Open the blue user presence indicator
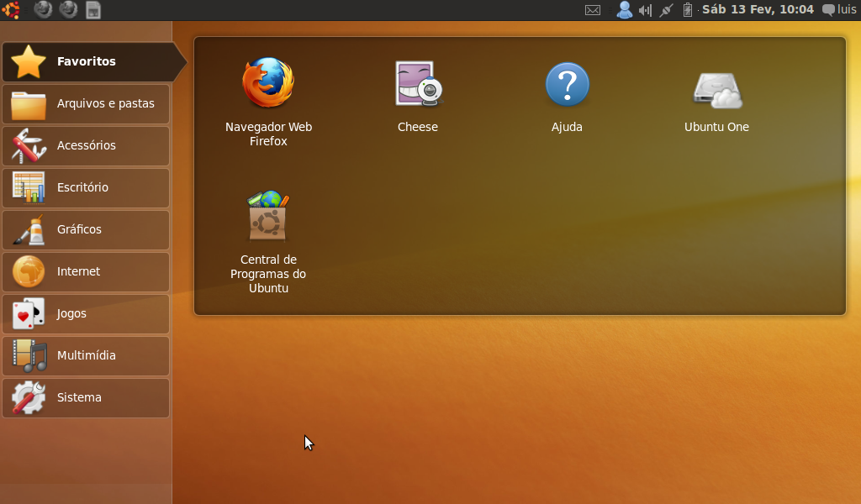Image resolution: width=861 pixels, height=504 pixels. [x=624, y=10]
